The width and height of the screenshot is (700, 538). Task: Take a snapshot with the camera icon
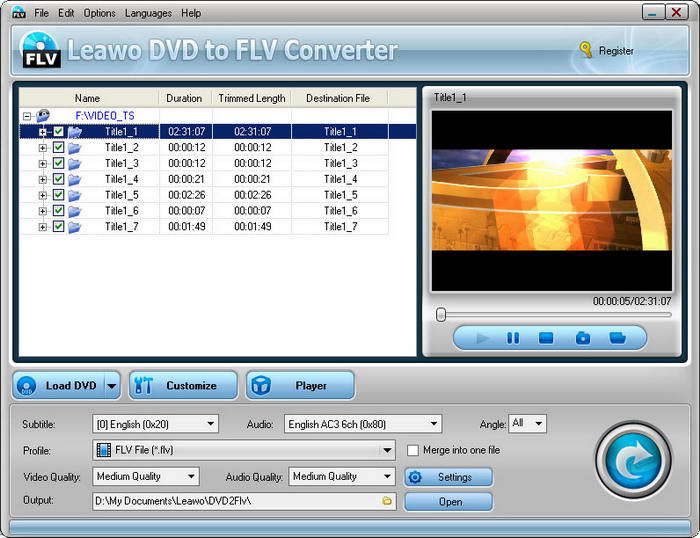point(583,338)
